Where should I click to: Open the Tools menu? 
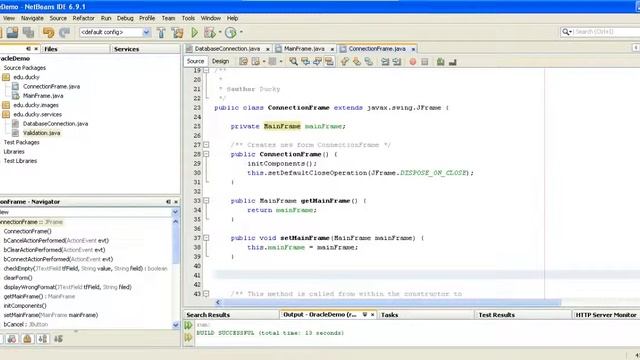(x=188, y=18)
